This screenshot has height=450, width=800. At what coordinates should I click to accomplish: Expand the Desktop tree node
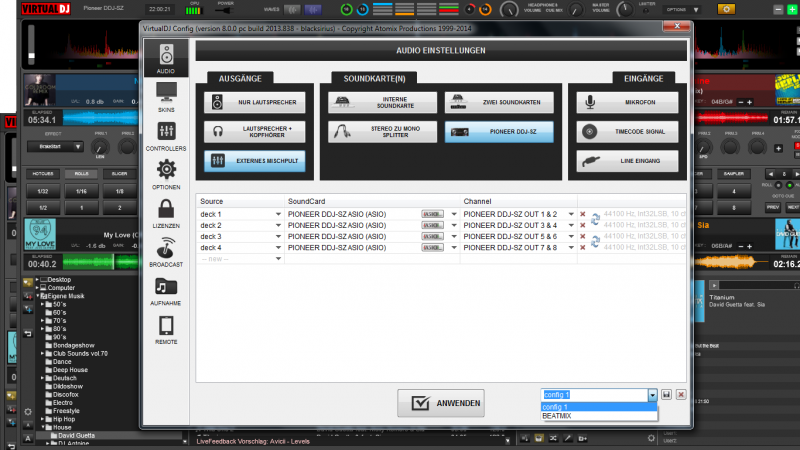[37, 280]
